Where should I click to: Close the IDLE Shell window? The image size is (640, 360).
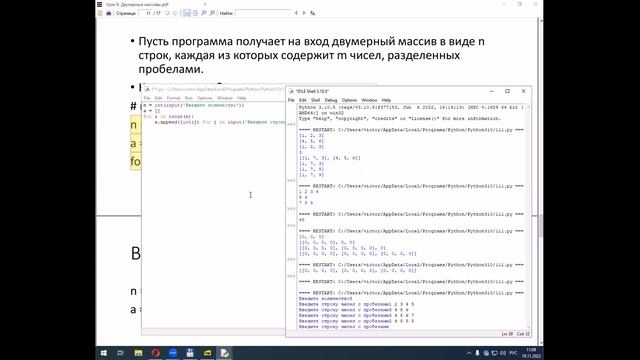click(x=523, y=91)
